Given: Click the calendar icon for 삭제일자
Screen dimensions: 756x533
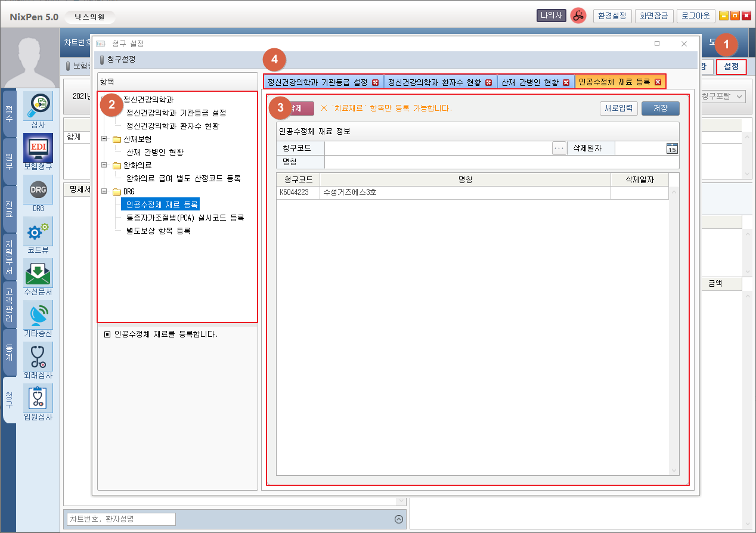Looking at the screenshot, I should 672,148.
